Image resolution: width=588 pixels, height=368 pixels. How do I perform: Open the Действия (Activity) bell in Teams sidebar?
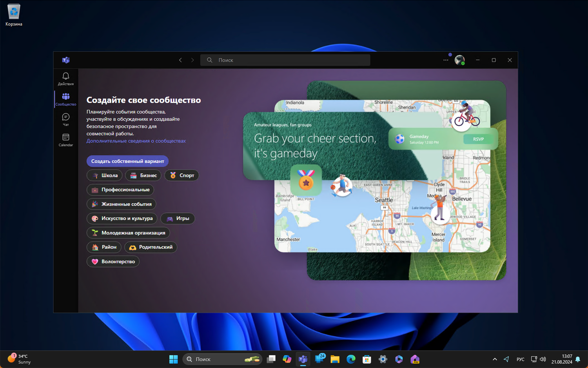click(x=66, y=78)
